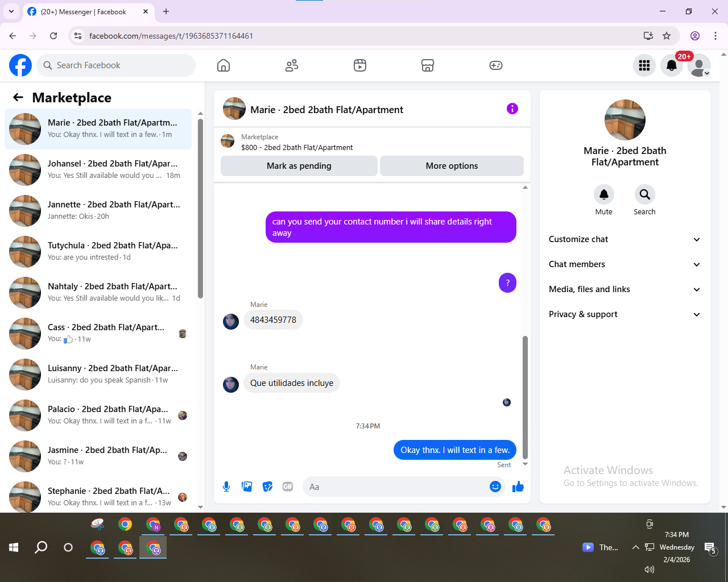Viewport: 728px width, 582px height.
Task: Open Nahtaly conversation
Action: point(98,293)
